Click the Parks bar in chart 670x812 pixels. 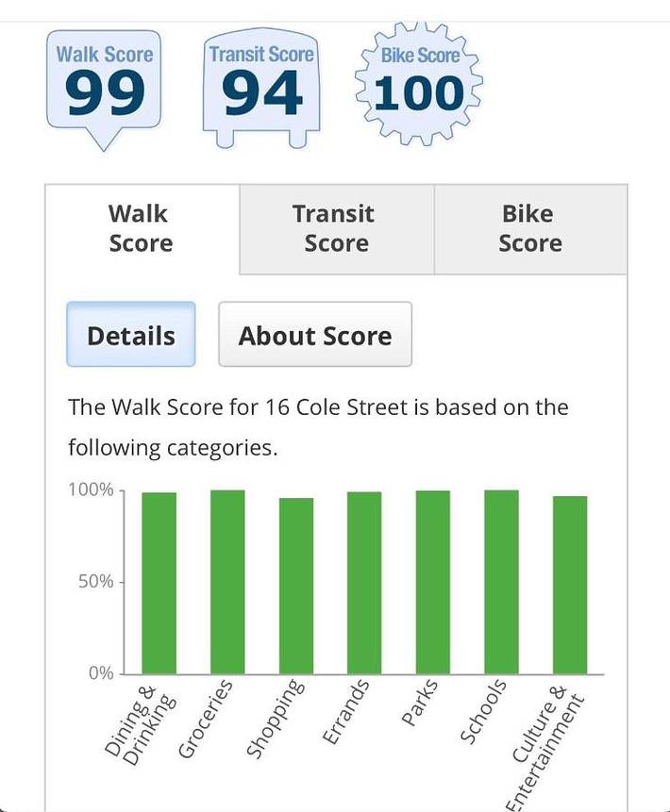point(433,582)
